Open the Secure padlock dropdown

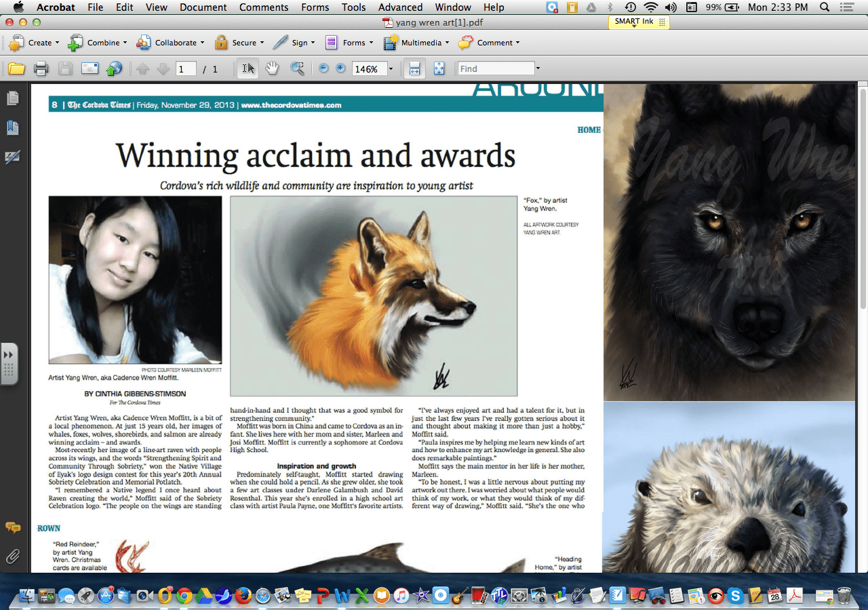pos(239,43)
